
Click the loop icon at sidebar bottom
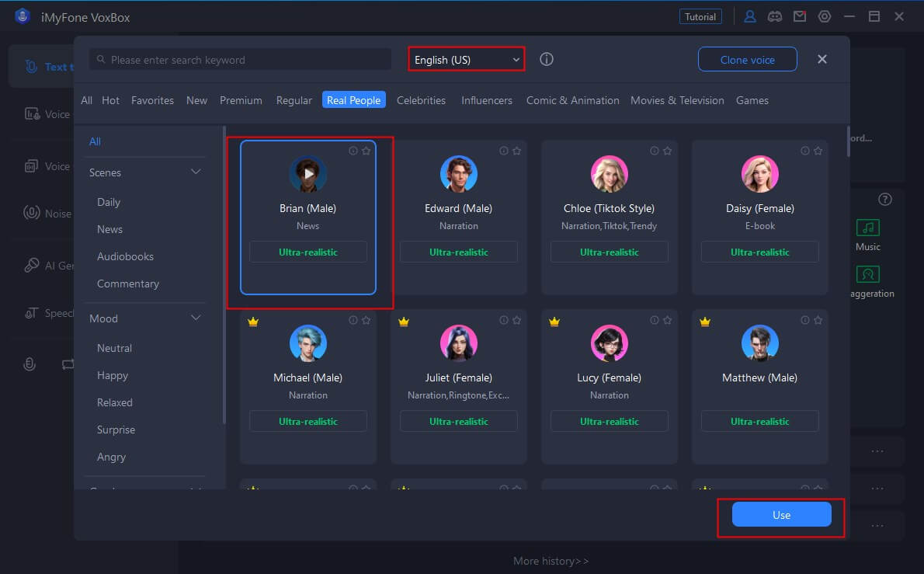[x=68, y=364]
